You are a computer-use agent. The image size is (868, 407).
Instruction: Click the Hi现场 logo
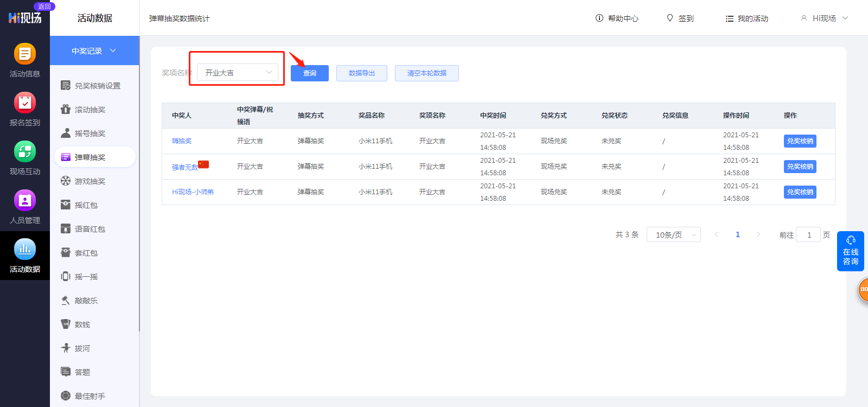coord(25,18)
